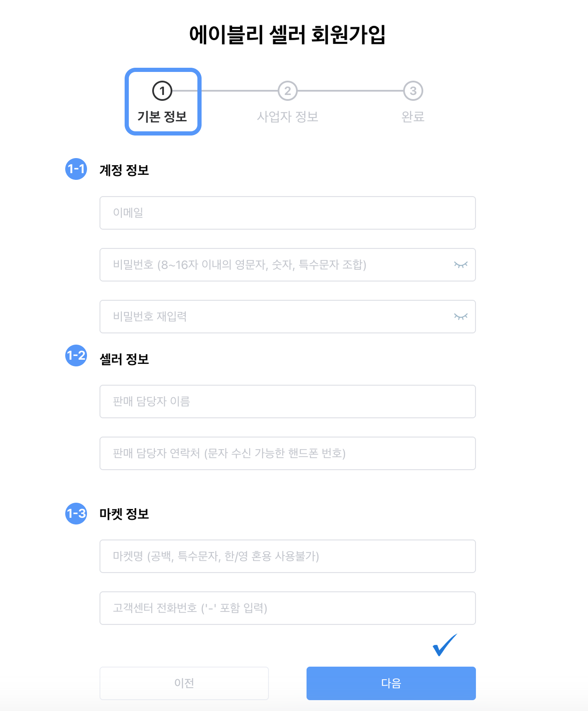Image resolution: width=588 pixels, height=711 pixels.
Task: Toggle visibility of 비밀번호 재입력 field
Action: 460,317
